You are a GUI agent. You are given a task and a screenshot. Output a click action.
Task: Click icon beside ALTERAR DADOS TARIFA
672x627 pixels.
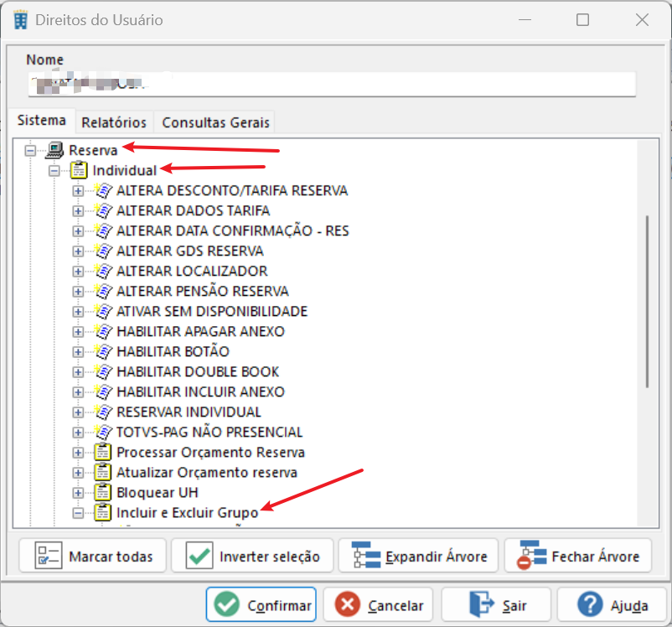tap(103, 210)
